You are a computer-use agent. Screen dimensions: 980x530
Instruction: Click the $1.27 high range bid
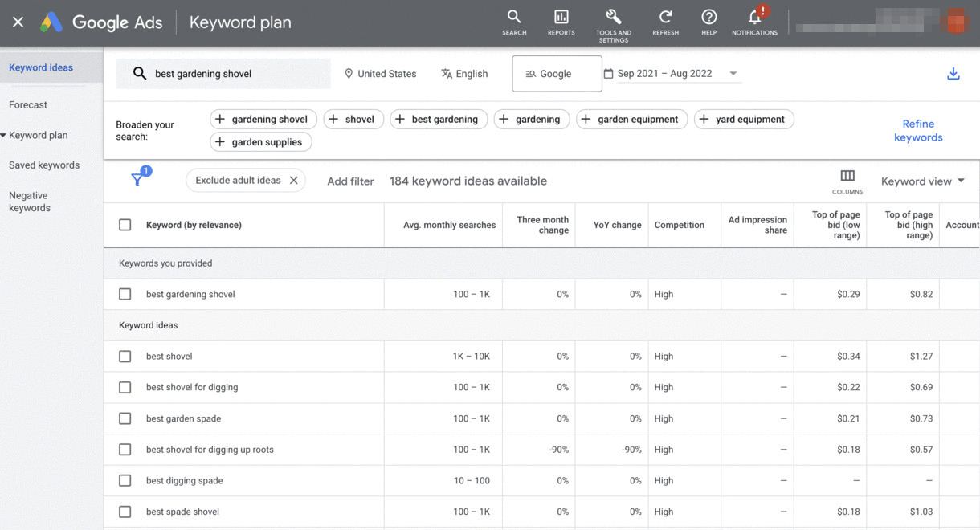click(x=921, y=357)
